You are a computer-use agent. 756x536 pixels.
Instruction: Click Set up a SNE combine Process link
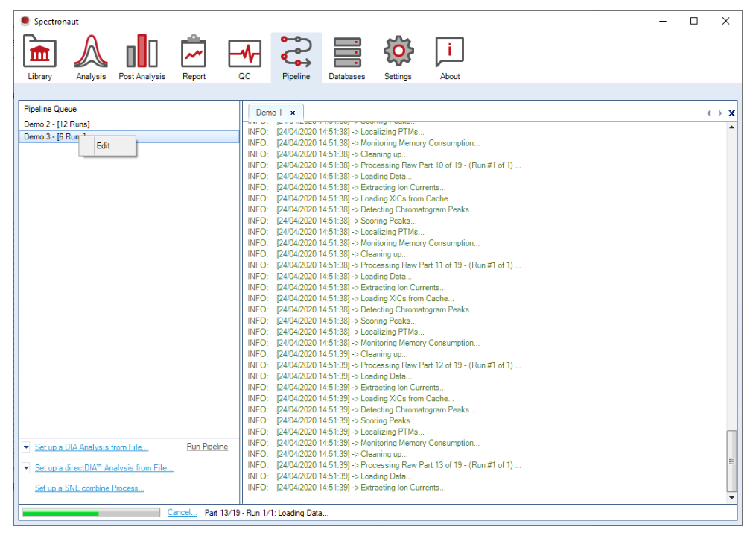(89, 488)
